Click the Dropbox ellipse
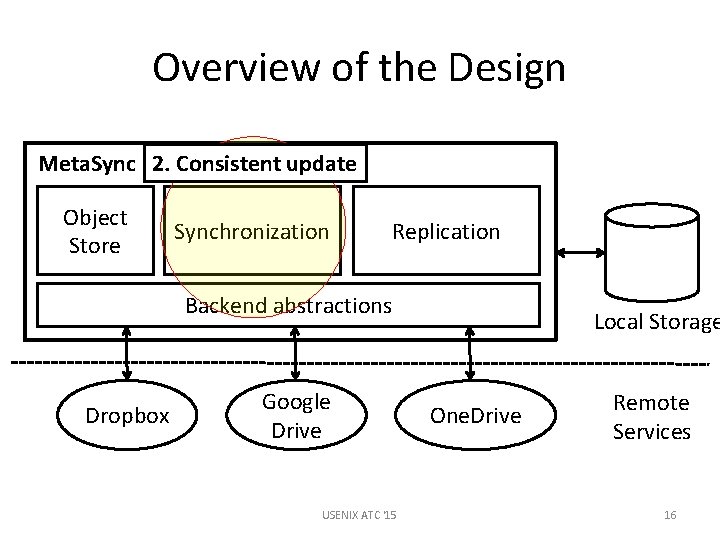This screenshot has width=720, height=540. click(x=127, y=415)
